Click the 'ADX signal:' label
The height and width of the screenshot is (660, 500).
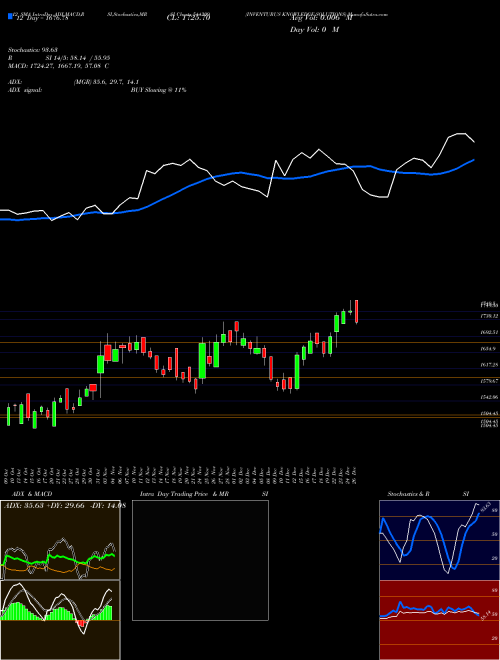click(25, 90)
